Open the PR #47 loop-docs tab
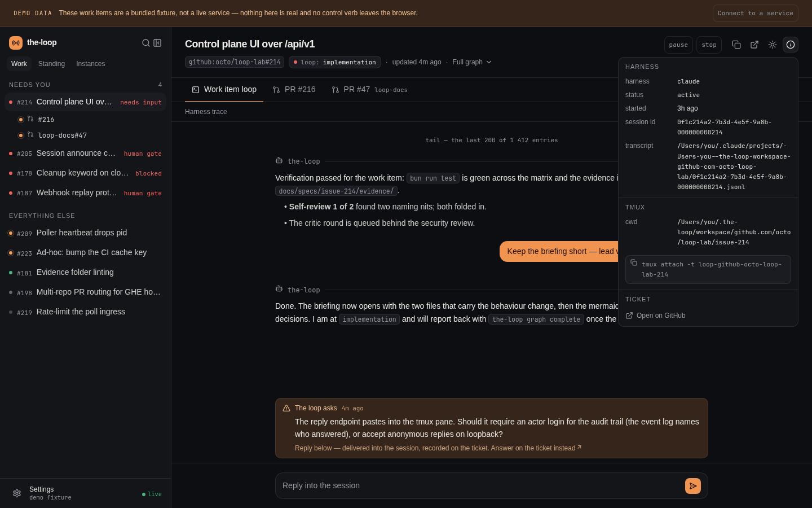The image size is (812, 508). 369,90
